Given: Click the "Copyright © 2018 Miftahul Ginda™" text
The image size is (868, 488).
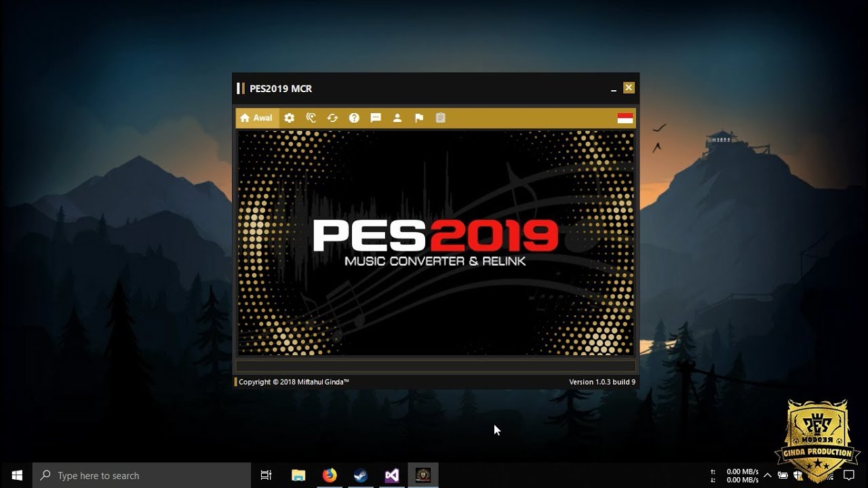Looking at the screenshot, I should [x=294, y=382].
